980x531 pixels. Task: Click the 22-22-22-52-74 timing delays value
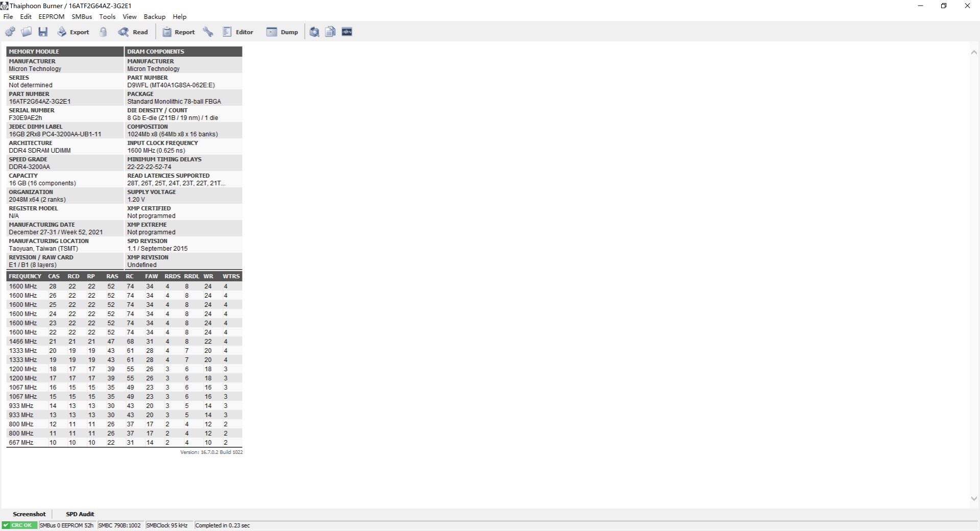150,167
